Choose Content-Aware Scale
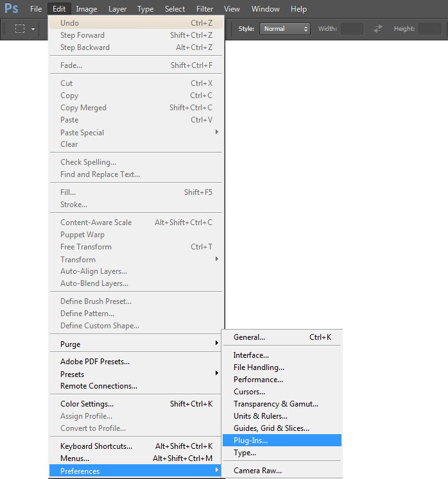The height and width of the screenshot is (479, 448). pos(136,223)
